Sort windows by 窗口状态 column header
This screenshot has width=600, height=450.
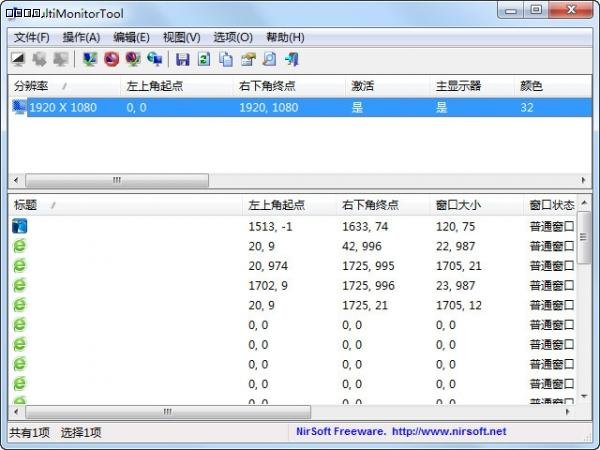550,205
